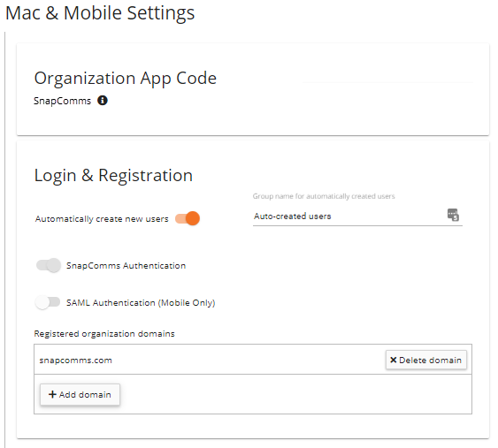Click the info icon beside SnapComms app code
Screen dimensions: 498x448
tap(103, 100)
